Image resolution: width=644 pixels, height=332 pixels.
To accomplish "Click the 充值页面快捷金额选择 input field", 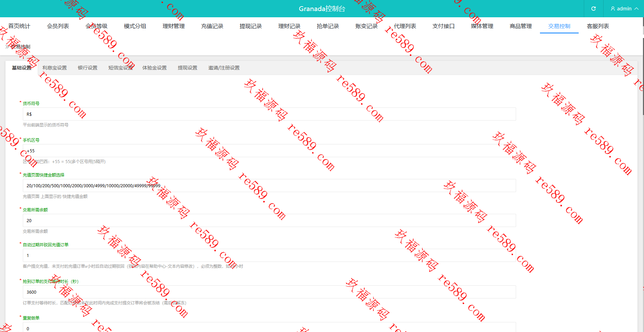I will 269,186.
